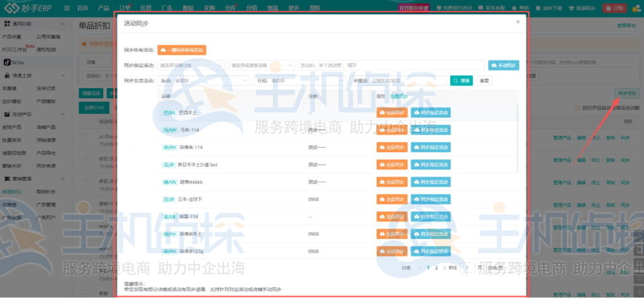The image size is (644, 298).
Task: Open the 分组 group filter dropdown
Action: (300, 81)
